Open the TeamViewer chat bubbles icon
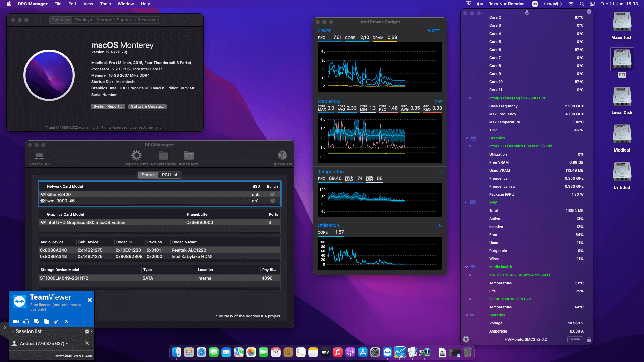644x362 pixels. pyautogui.click(x=36, y=322)
